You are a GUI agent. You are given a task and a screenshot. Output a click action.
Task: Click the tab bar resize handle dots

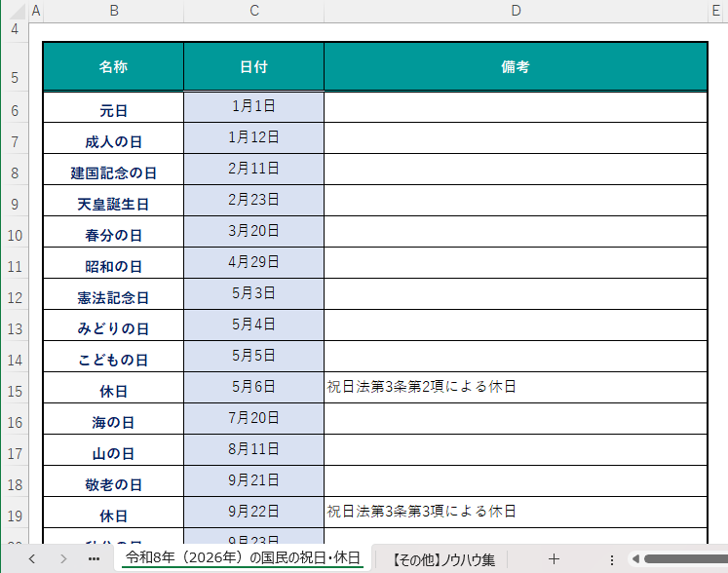pyautogui.click(x=611, y=559)
